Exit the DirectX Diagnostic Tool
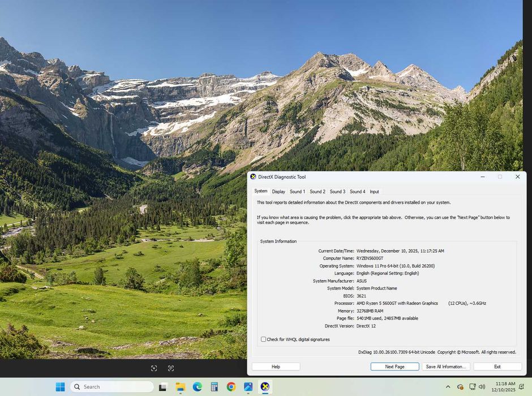The height and width of the screenshot is (396, 532). pyautogui.click(x=497, y=367)
